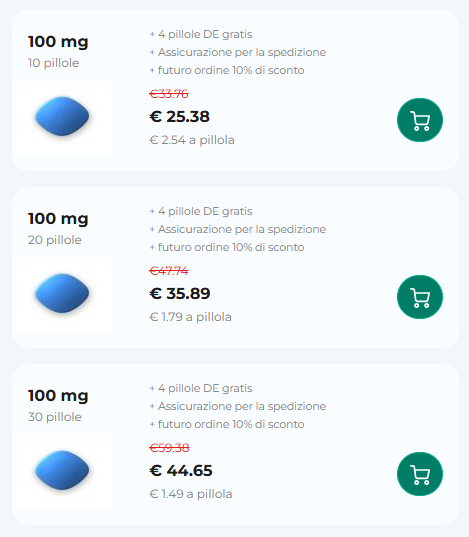Add the 10 pillole pack to cart
The height and width of the screenshot is (537, 469).
[x=420, y=120]
